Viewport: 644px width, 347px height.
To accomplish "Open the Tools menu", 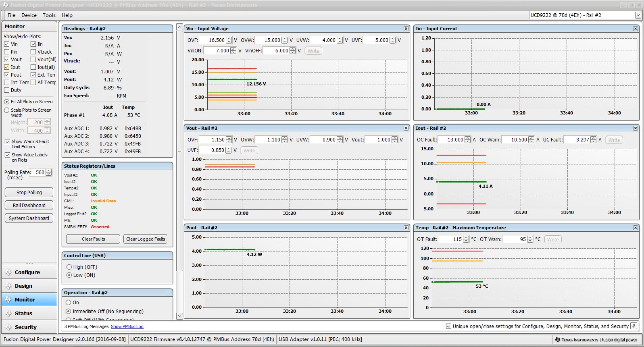I will (x=49, y=15).
